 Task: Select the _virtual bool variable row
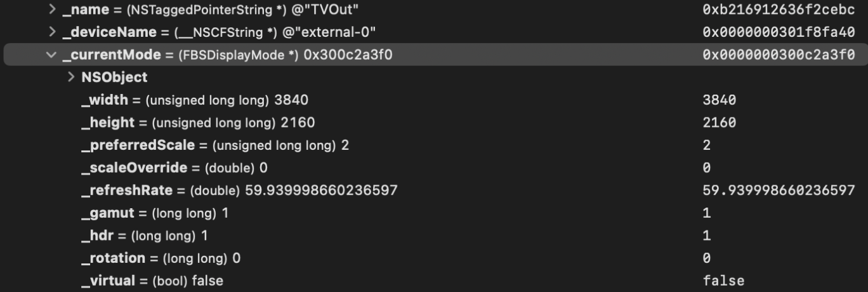(152, 281)
